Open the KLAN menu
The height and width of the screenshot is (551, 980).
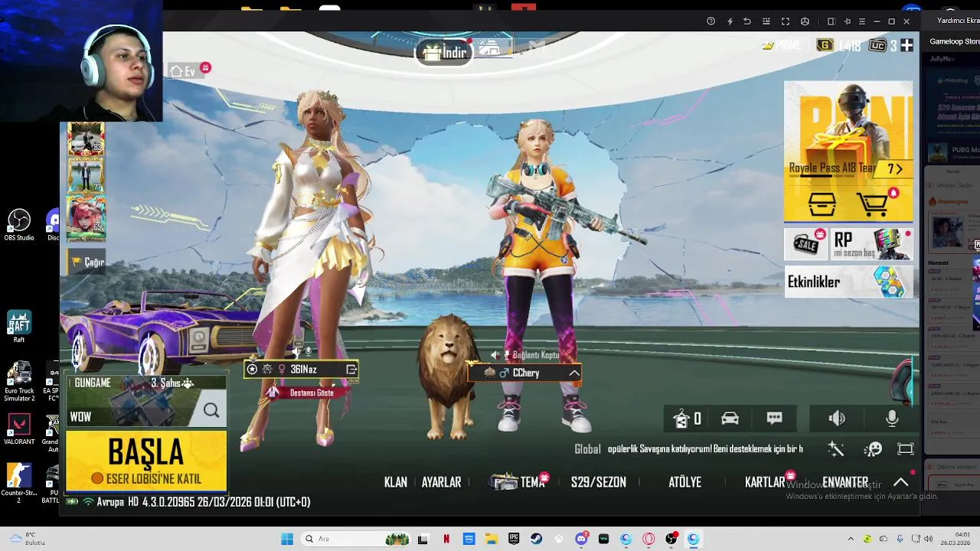[x=395, y=482]
